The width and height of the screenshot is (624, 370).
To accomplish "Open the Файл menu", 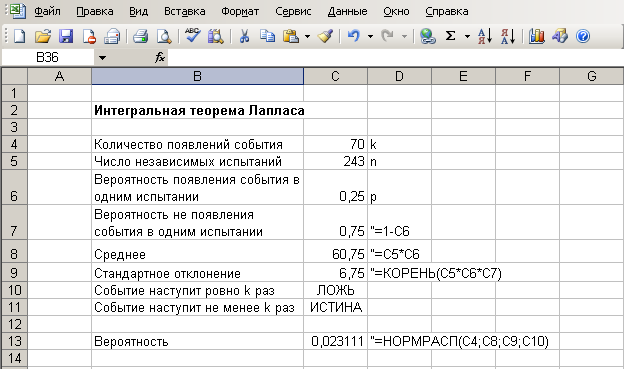I will (x=47, y=11).
